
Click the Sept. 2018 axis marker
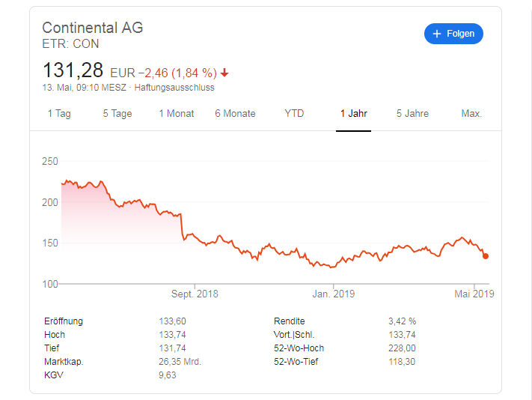click(x=195, y=294)
